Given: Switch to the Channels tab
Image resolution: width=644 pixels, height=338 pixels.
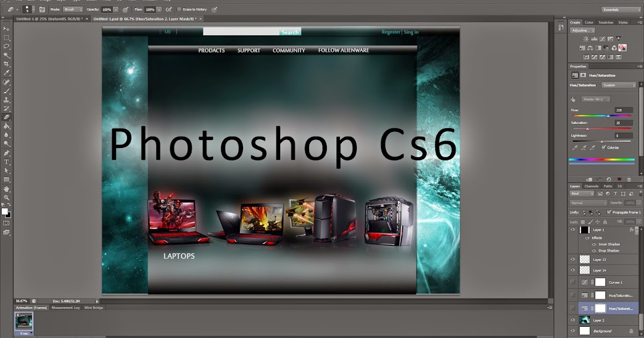Looking at the screenshot, I should pos(591,186).
